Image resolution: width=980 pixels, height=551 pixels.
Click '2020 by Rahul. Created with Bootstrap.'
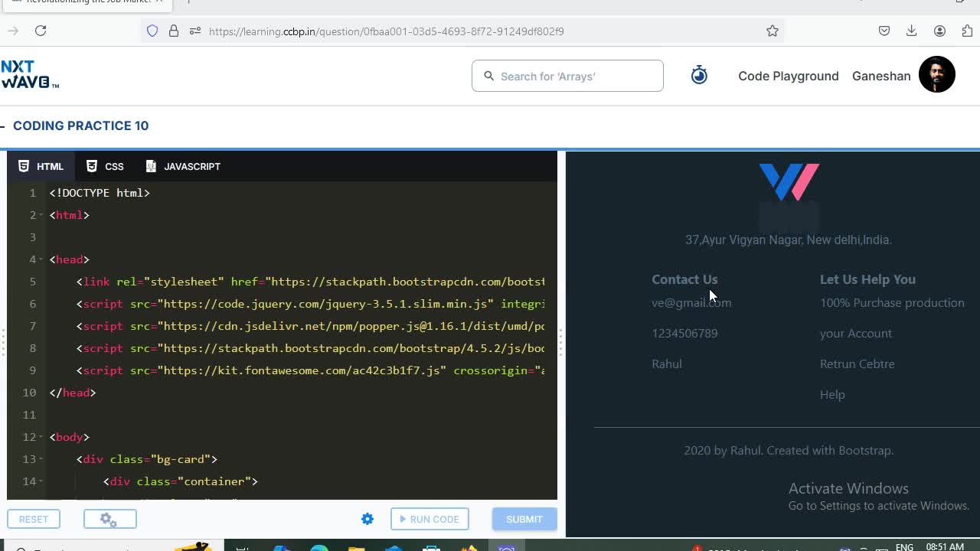[x=789, y=451]
